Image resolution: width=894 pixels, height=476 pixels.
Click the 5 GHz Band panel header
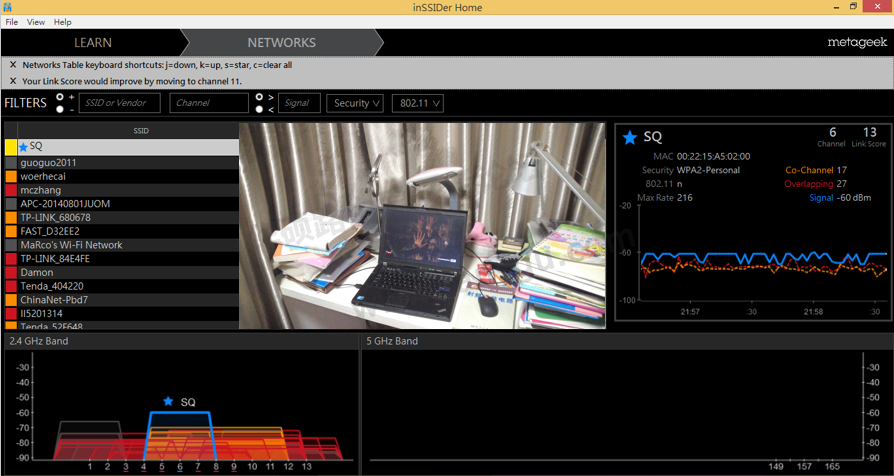[x=626, y=341]
